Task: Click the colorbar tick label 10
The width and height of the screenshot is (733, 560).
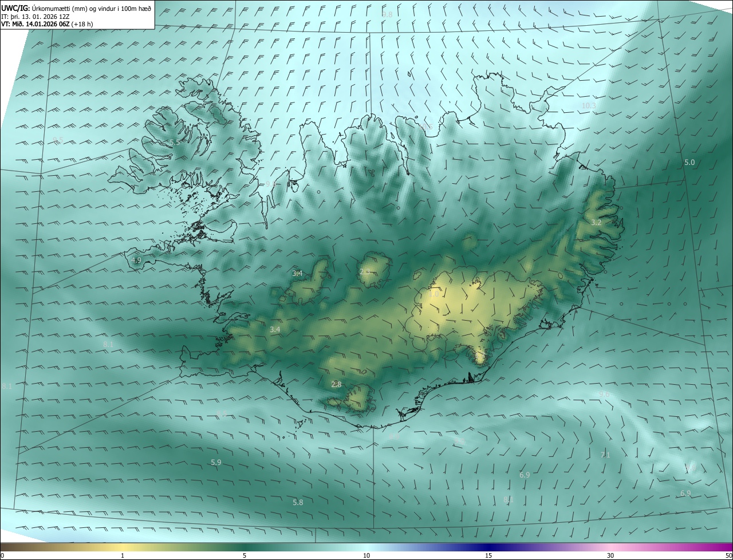Action: pyautogui.click(x=366, y=555)
